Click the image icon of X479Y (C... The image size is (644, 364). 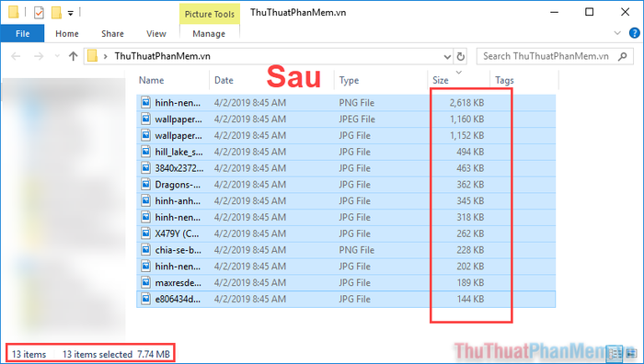pyautogui.click(x=145, y=233)
